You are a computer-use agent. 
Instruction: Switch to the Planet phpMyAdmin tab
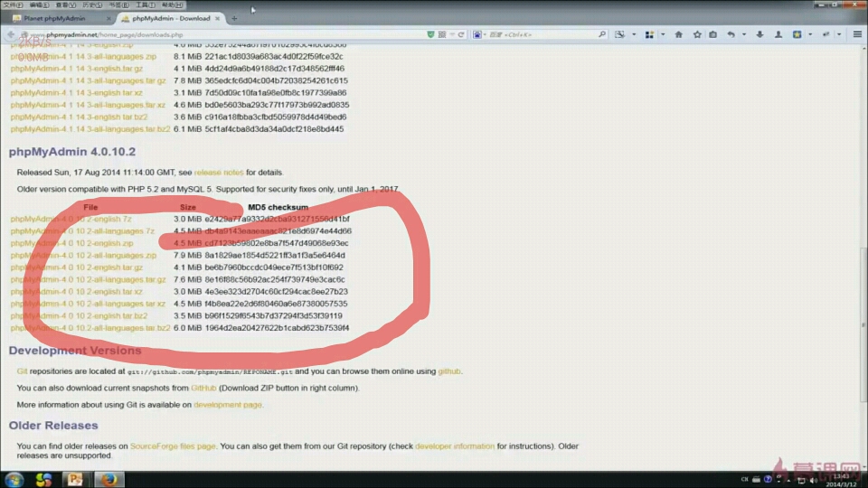click(x=60, y=18)
